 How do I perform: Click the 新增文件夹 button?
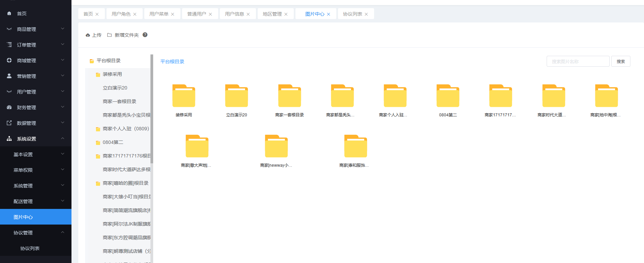click(123, 35)
